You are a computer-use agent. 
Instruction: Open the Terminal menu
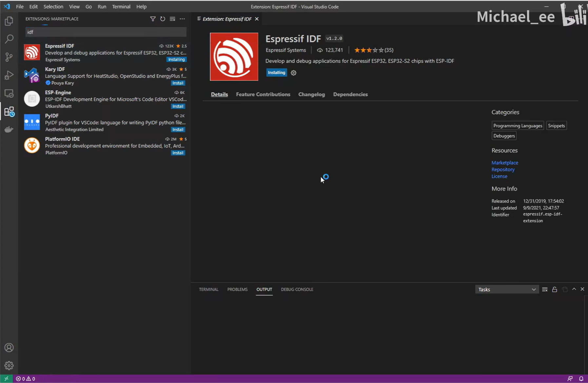(x=121, y=7)
